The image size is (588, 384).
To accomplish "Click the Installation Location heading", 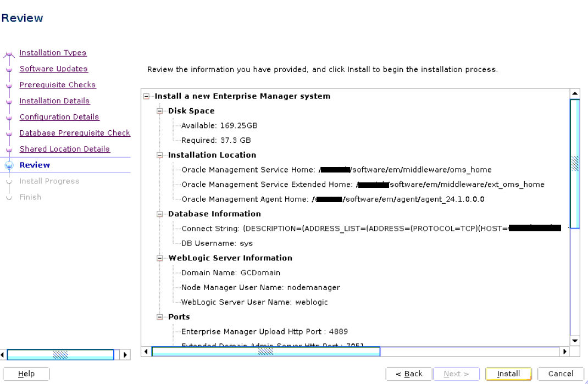I will tap(212, 155).
